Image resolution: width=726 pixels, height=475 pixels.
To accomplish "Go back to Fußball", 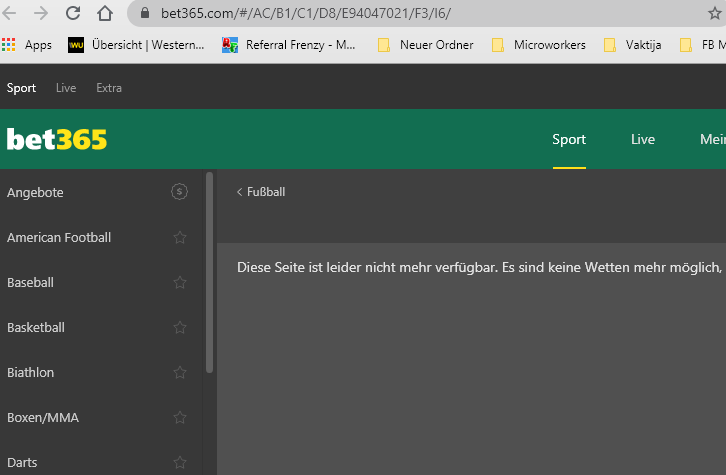I will coord(261,192).
